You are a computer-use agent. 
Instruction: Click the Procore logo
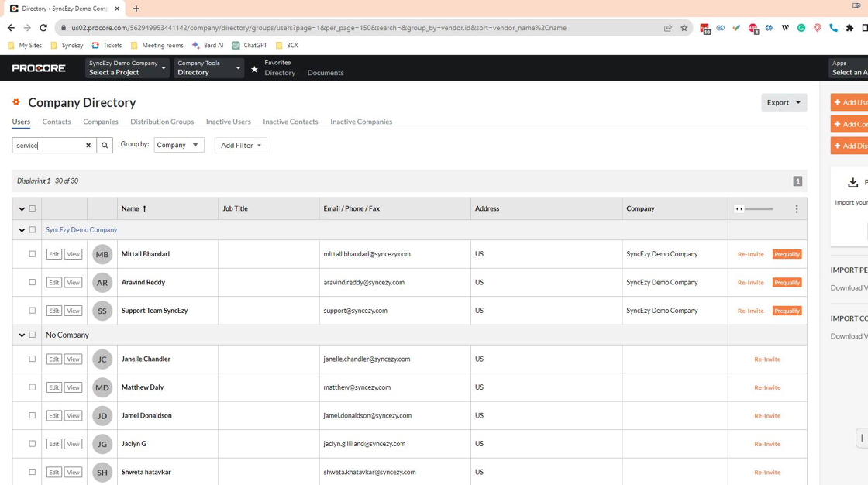point(39,68)
